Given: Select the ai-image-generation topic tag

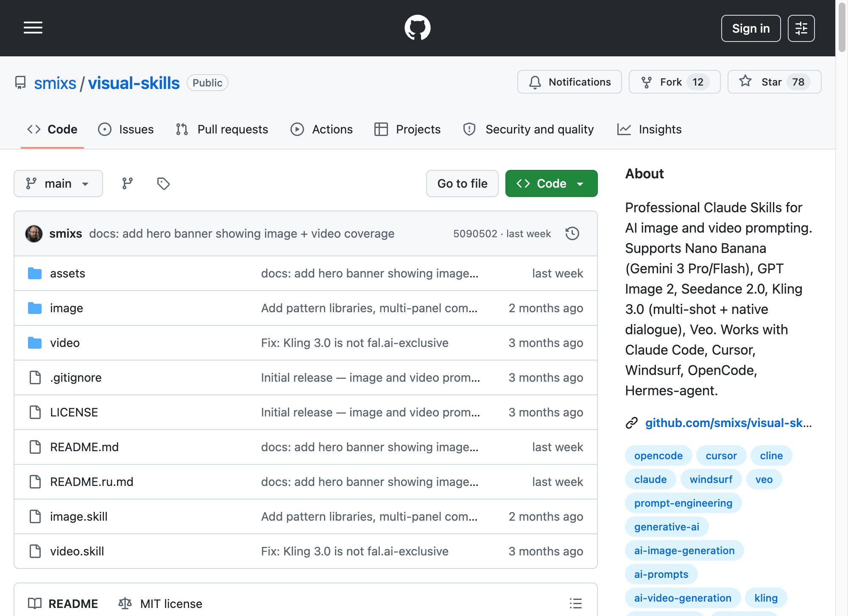Looking at the screenshot, I should click(x=684, y=550).
